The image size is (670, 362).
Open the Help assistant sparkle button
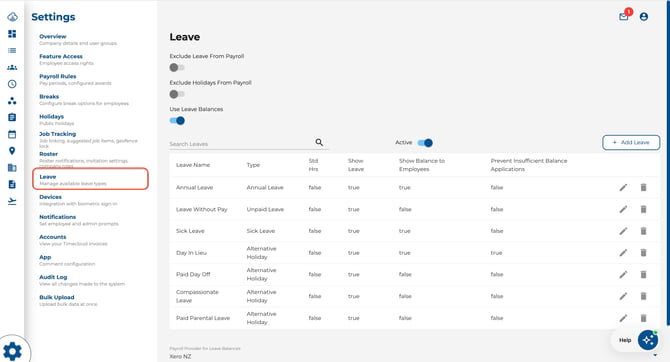648,340
